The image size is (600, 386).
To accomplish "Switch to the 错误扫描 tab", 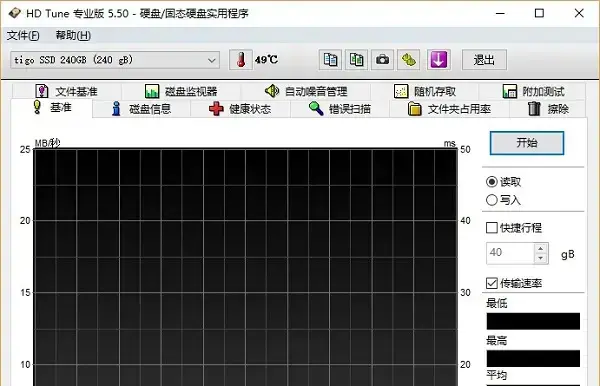I will click(340, 109).
